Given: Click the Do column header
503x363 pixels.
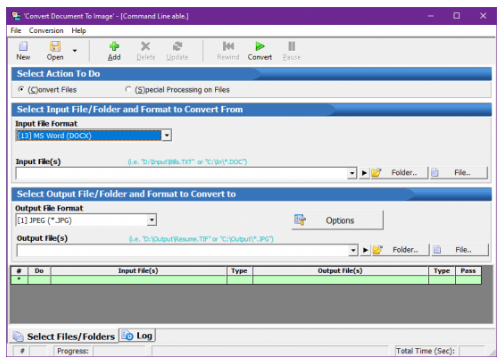Looking at the screenshot, I should [x=39, y=271].
